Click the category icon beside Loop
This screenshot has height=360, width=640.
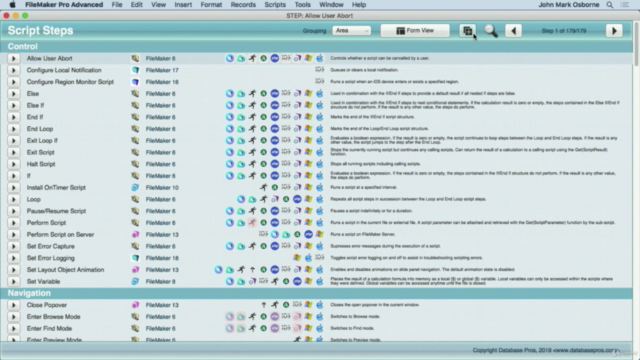point(135,200)
